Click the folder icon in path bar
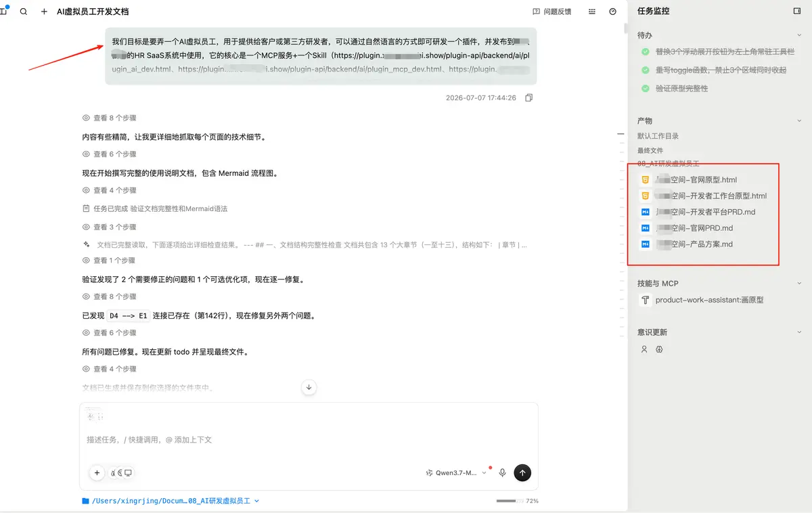Image resolution: width=812 pixels, height=513 pixels. coord(85,501)
